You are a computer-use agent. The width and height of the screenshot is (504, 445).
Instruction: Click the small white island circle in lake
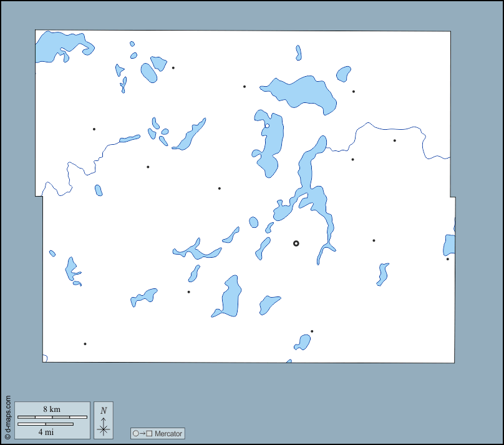pos(267,126)
